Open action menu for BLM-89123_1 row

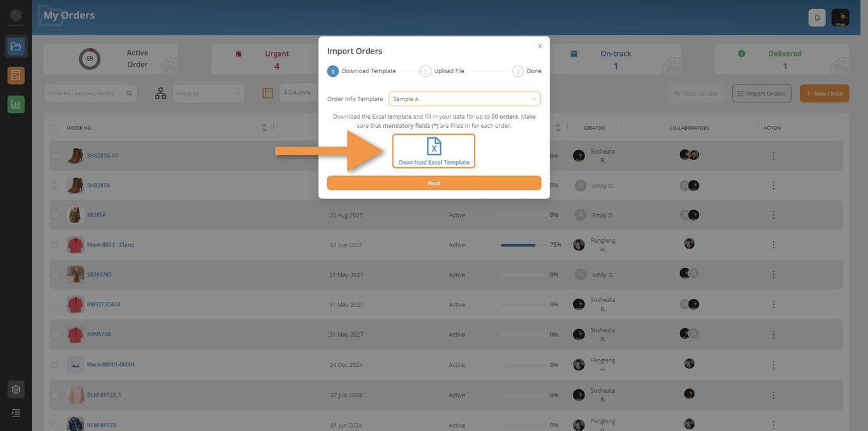(x=773, y=395)
